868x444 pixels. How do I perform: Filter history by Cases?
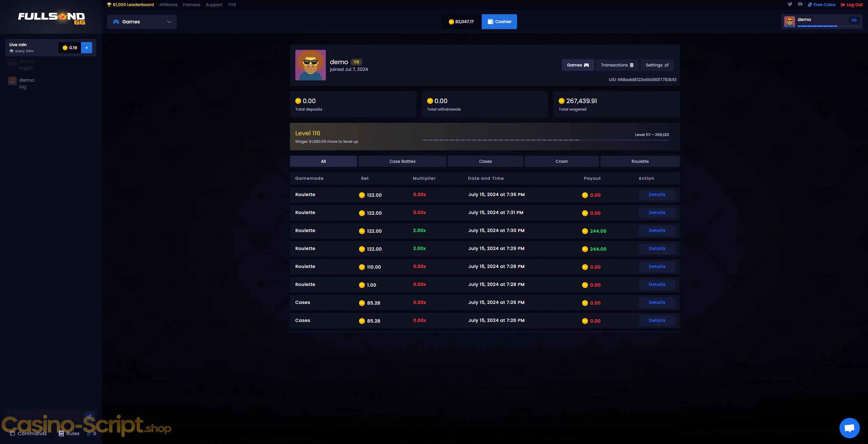486,161
